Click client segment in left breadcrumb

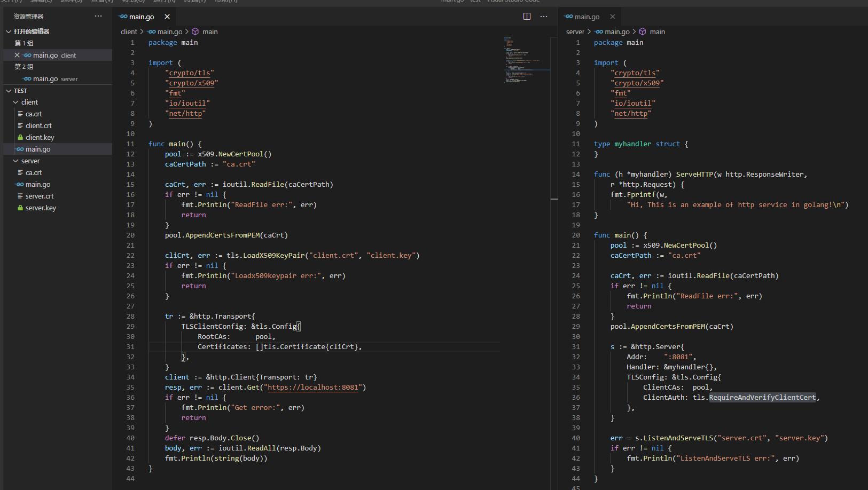(129, 31)
